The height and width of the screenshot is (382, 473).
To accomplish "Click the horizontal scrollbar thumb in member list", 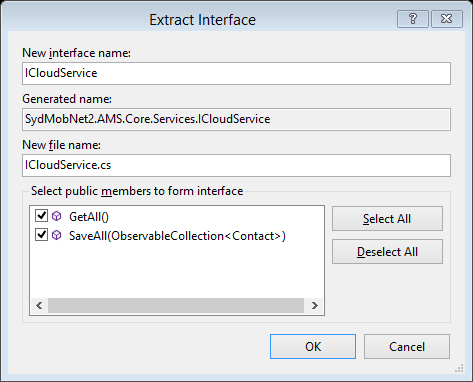I will click(176, 305).
